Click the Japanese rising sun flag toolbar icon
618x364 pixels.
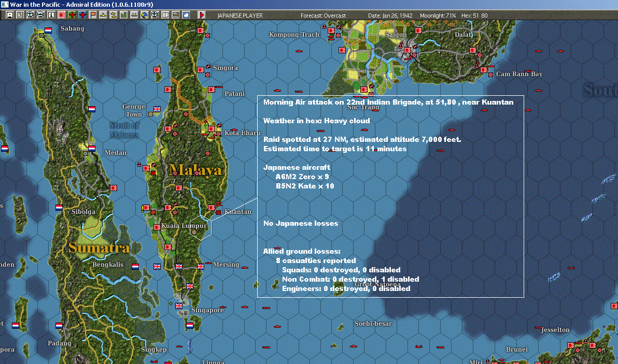tap(62, 15)
